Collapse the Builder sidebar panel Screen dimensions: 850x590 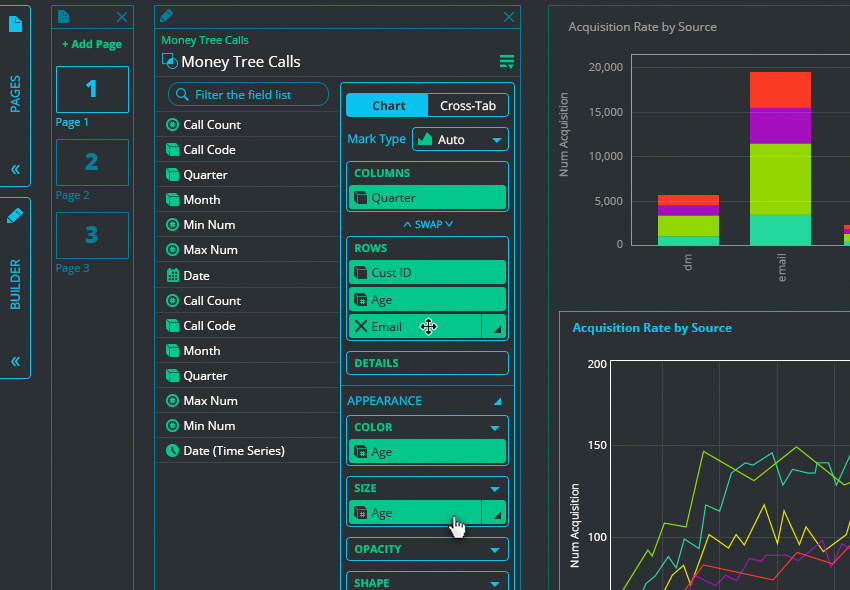15,362
